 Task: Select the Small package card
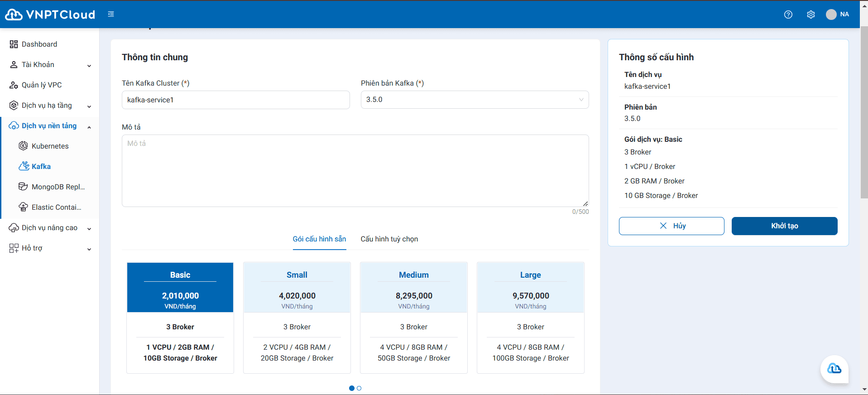click(297, 317)
